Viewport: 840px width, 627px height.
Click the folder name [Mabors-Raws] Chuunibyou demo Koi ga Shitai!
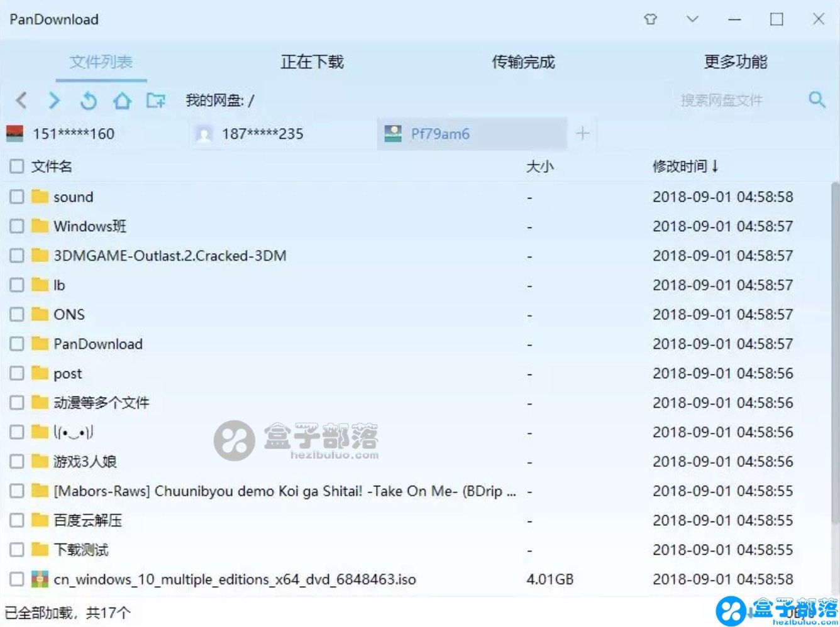[285, 491]
